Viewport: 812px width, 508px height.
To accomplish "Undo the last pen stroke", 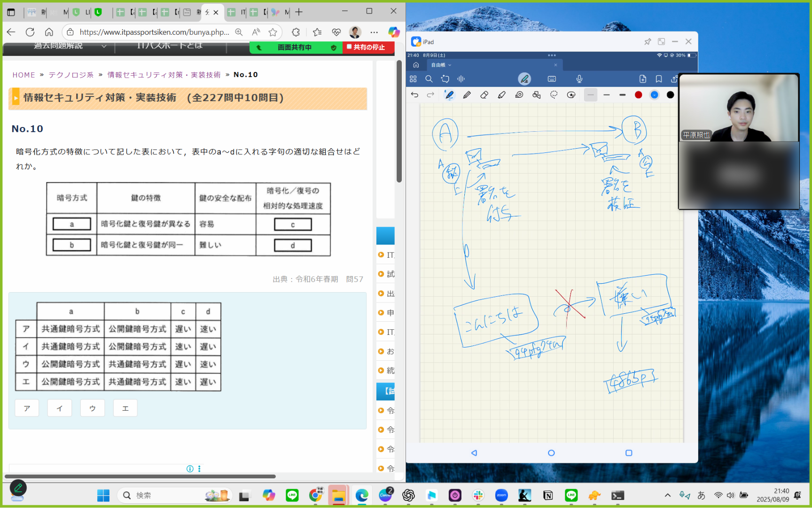I will pos(414,95).
